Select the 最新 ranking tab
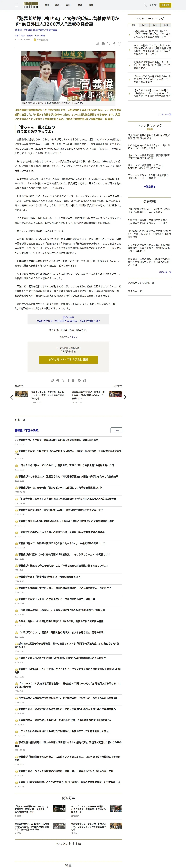Image resolution: width=186 pixels, height=868 pixels. 133,25
